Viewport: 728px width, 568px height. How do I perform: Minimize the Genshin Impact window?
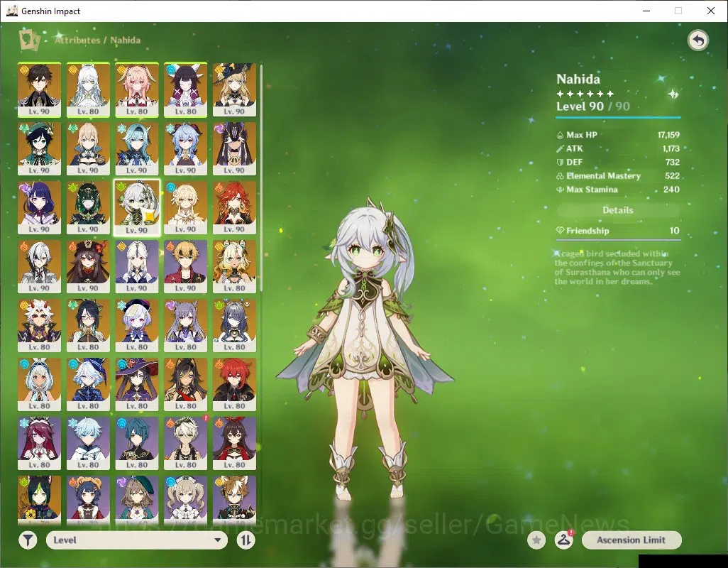click(x=646, y=11)
